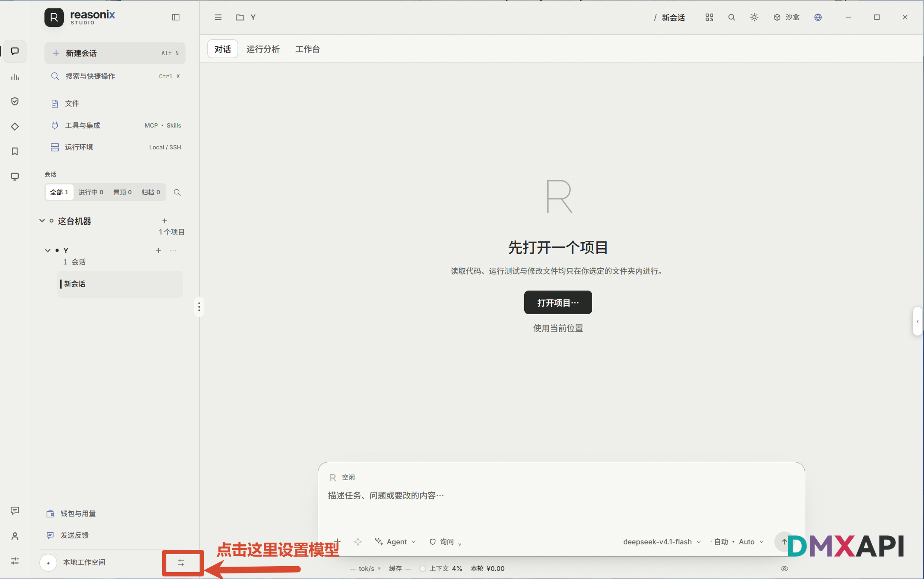Open the more options dots beside Y
Screen dimensions: 924x579
[173, 250]
